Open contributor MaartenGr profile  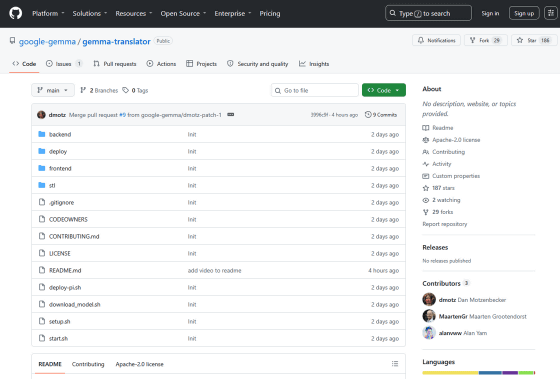pyautogui.click(x=453, y=316)
